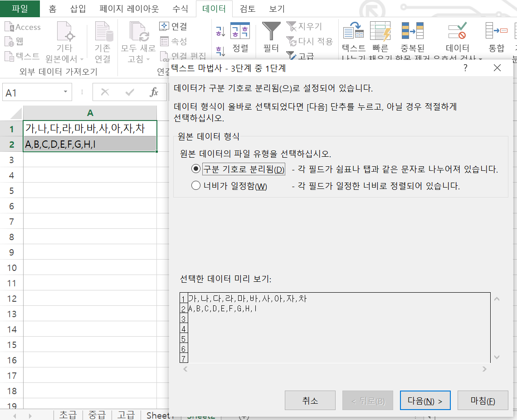Open the Name Box dropdown arrow
Screen dimensions: 517x420
(65, 92)
